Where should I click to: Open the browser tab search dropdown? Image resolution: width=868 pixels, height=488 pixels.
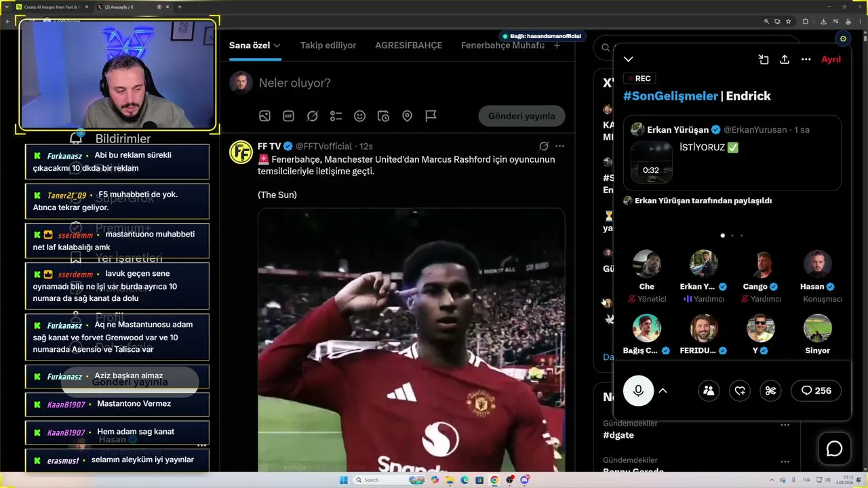7,7
